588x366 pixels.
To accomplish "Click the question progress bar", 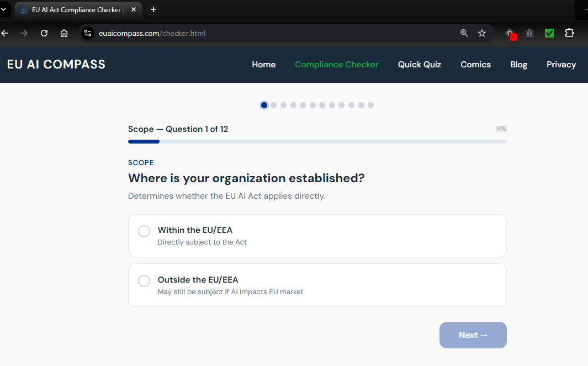I will pyautogui.click(x=317, y=141).
